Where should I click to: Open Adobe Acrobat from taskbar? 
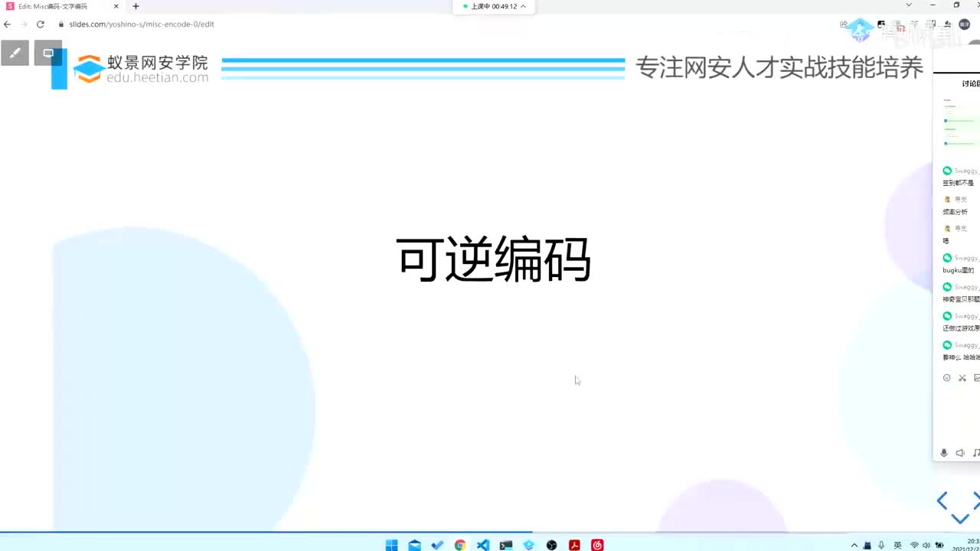tap(575, 545)
